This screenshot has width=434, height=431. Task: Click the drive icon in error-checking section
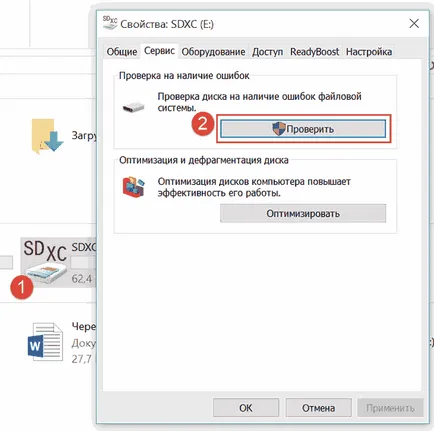[x=133, y=107]
